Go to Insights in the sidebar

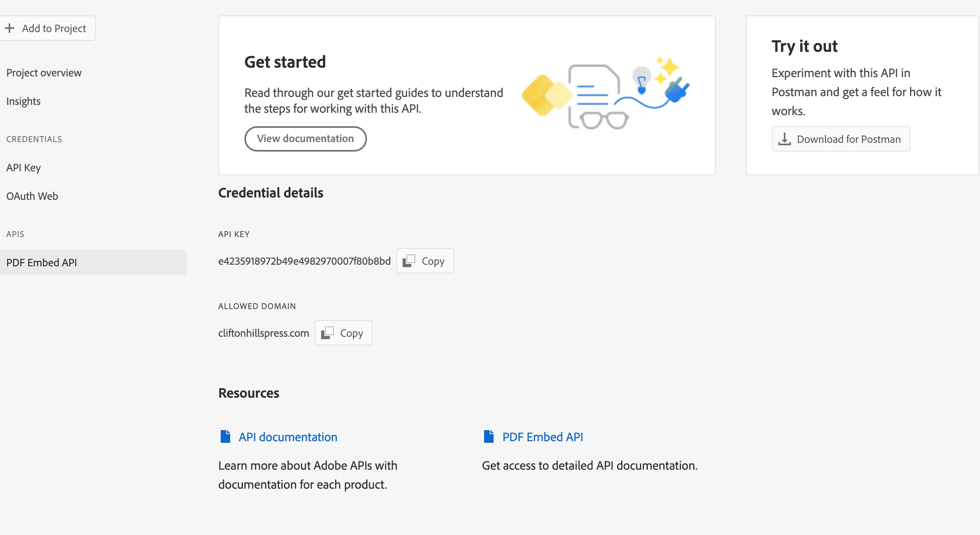point(23,101)
